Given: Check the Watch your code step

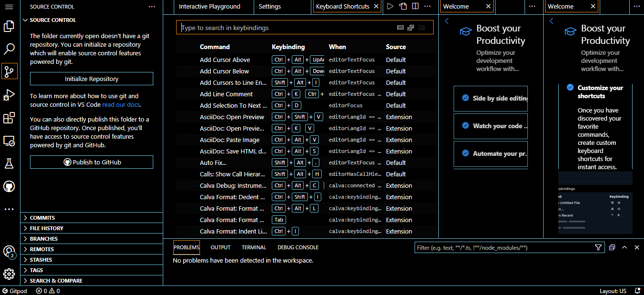Looking at the screenshot, I should 466,126.
